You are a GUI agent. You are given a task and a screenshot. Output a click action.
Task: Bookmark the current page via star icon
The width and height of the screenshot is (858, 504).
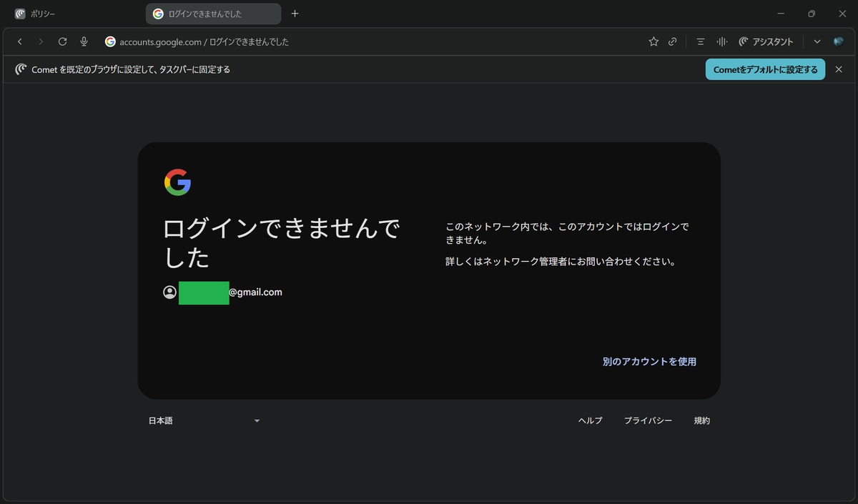654,41
